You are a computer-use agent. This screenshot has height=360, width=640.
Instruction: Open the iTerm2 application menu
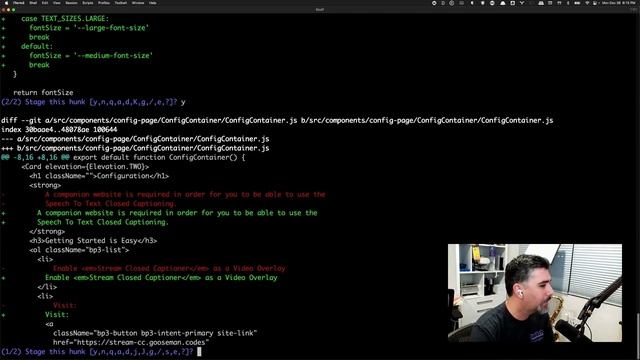click(x=19, y=3)
